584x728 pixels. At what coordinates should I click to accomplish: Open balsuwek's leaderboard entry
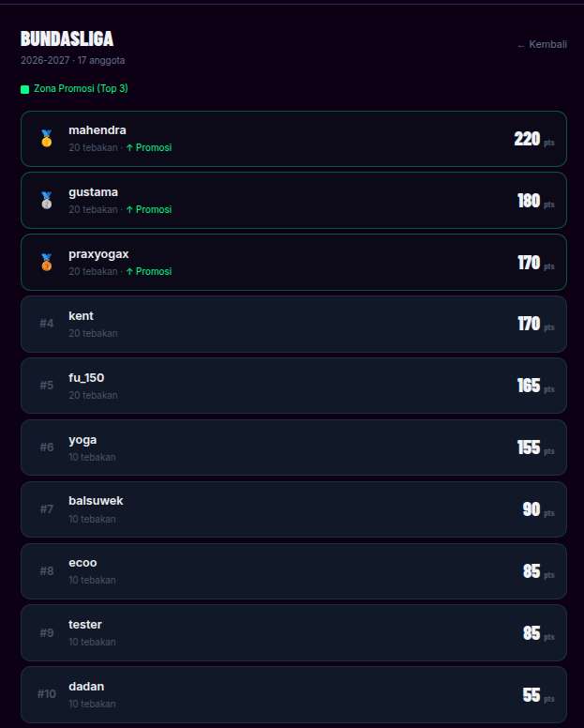click(x=293, y=509)
